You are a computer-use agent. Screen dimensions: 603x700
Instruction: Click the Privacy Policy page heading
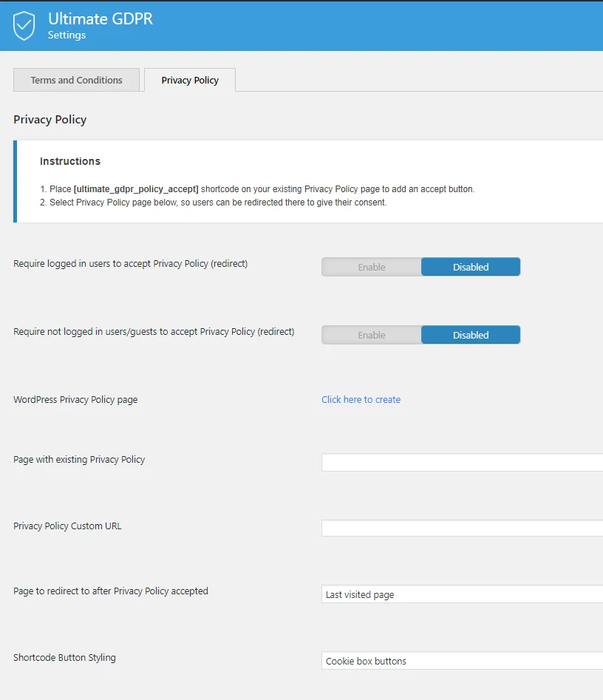pyautogui.click(x=50, y=119)
